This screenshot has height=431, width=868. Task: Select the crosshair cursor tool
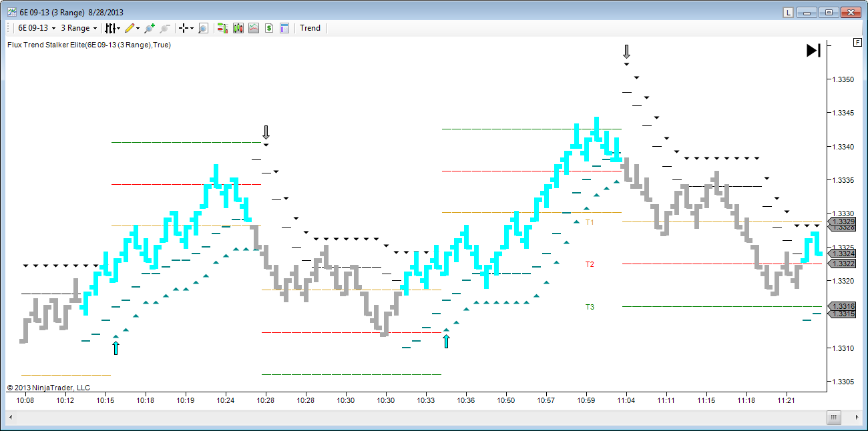tap(184, 28)
